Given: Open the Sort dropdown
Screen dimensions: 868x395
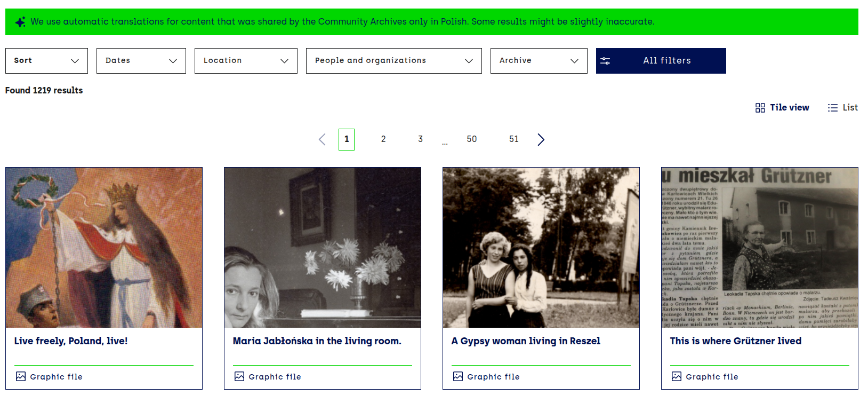Looking at the screenshot, I should [x=46, y=61].
